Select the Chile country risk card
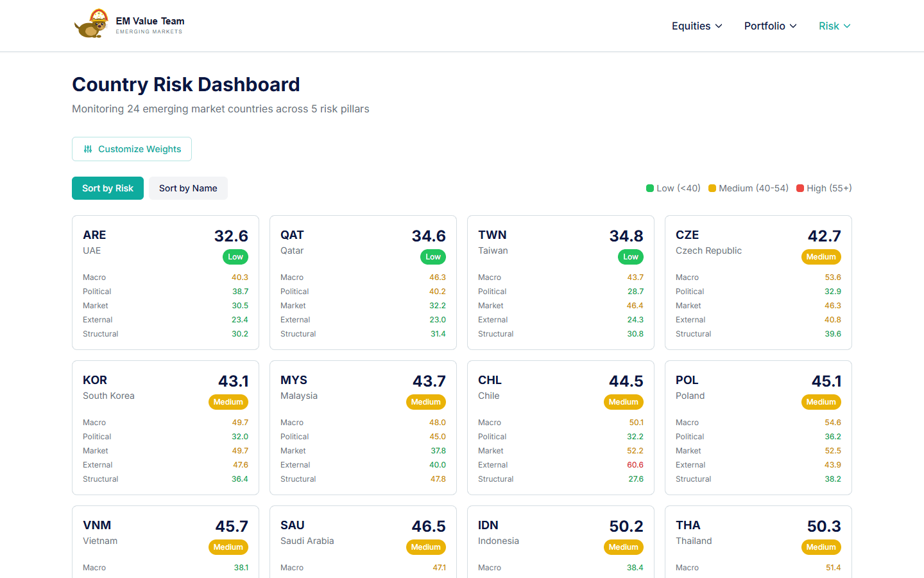 (561, 428)
